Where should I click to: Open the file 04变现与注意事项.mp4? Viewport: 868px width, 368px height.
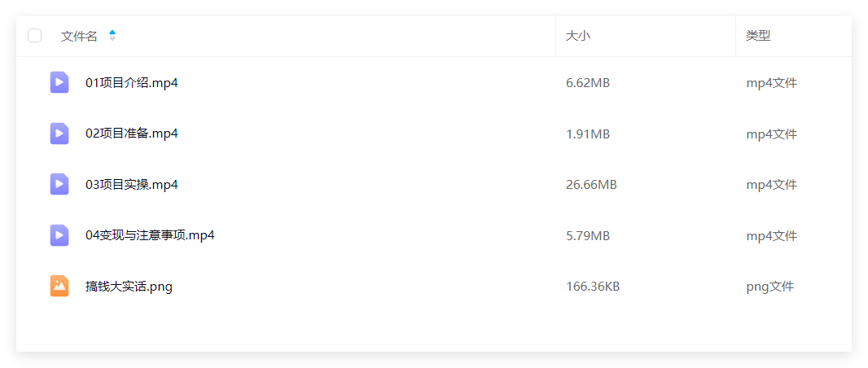tap(150, 235)
